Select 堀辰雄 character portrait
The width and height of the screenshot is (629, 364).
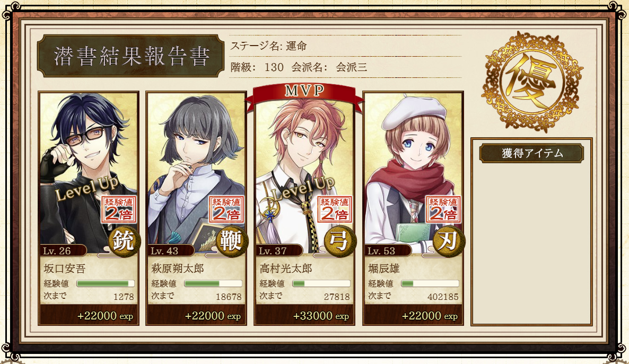tap(413, 172)
